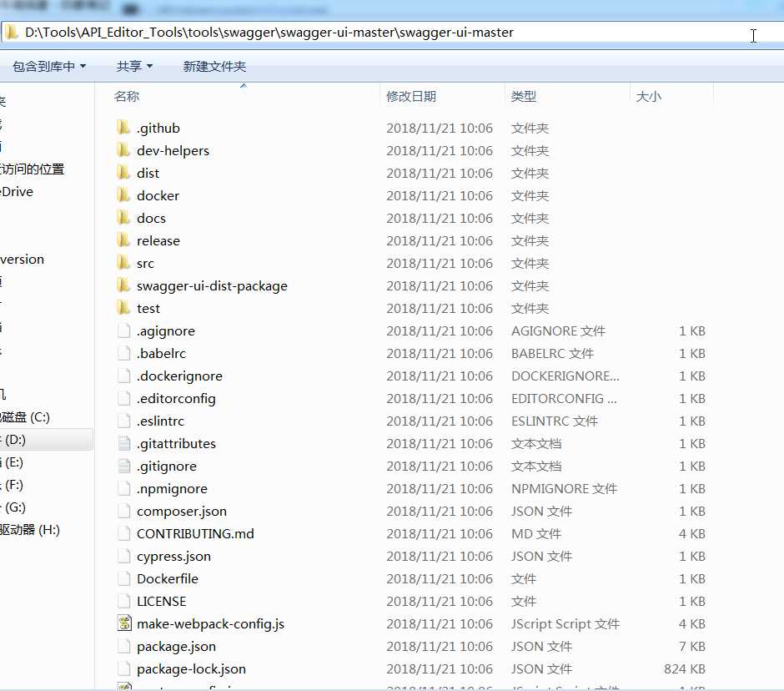This screenshot has height=691, width=784.
Task: Select the dist folder icon
Action: [123, 173]
